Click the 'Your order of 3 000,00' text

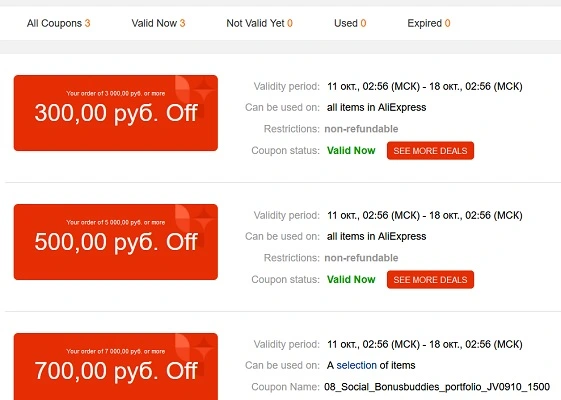pyautogui.click(x=116, y=93)
